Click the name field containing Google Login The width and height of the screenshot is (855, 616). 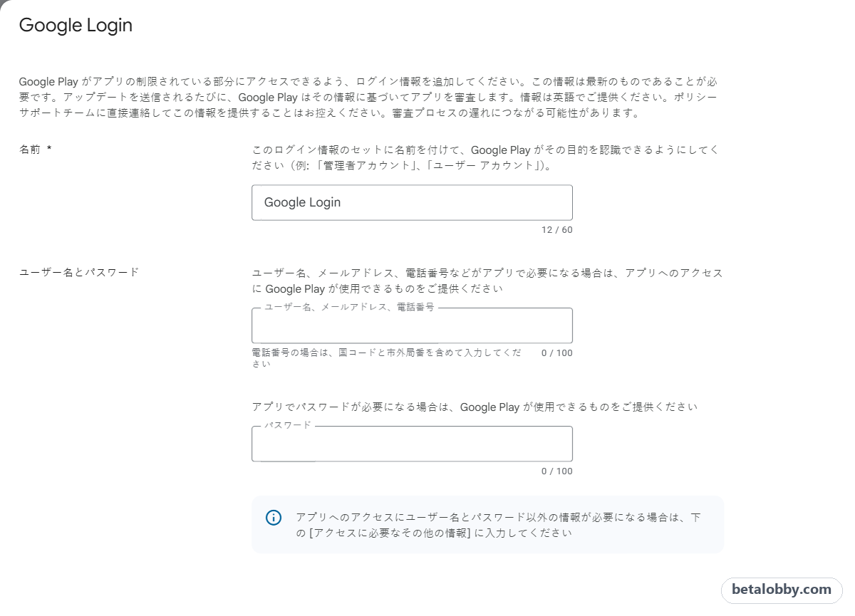click(x=412, y=202)
